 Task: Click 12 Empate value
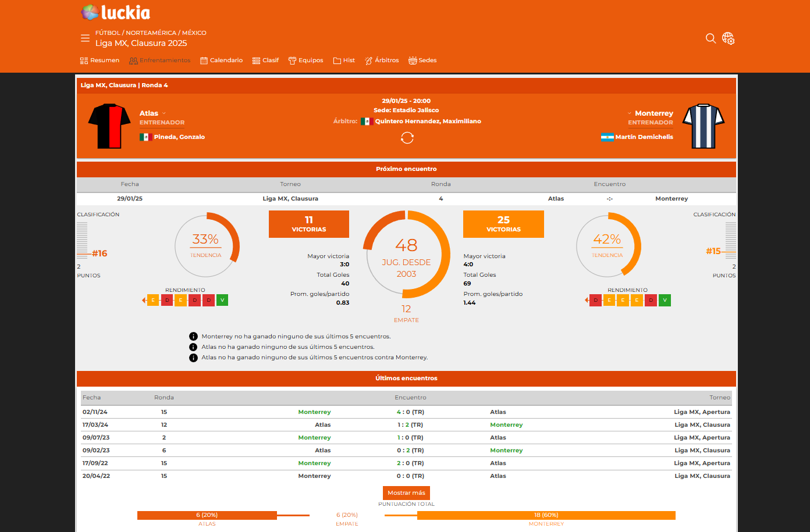[x=406, y=309]
